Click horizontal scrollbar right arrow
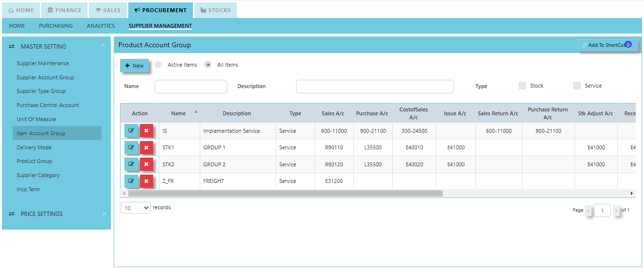 click(x=632, y=193)
